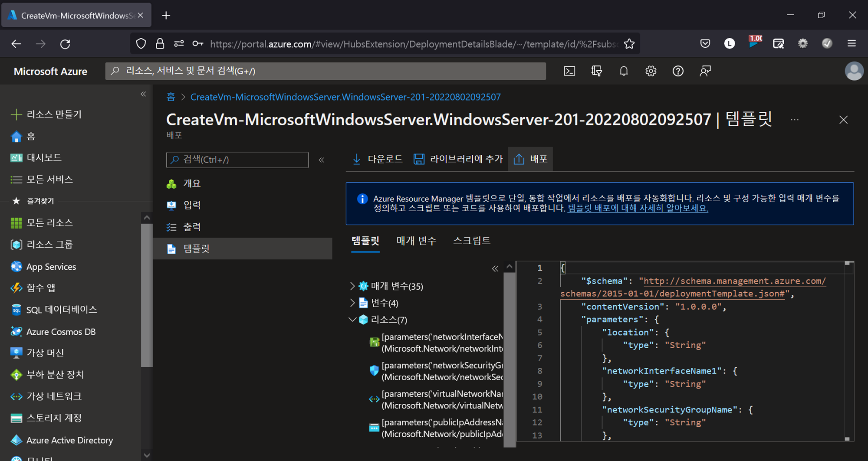Select virtualNetwork resource tree item
868x461 pixels.
[x=436, y=400]
